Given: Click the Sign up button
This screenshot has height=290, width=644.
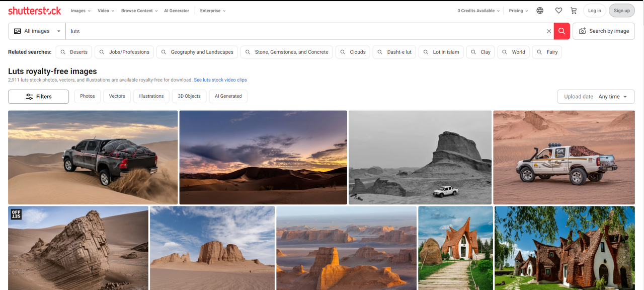Looking at the screenshot, I should click(x=621, y=10).
